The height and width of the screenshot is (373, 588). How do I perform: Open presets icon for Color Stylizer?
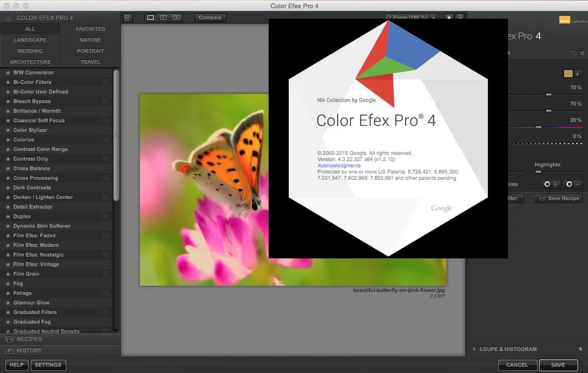106,130
